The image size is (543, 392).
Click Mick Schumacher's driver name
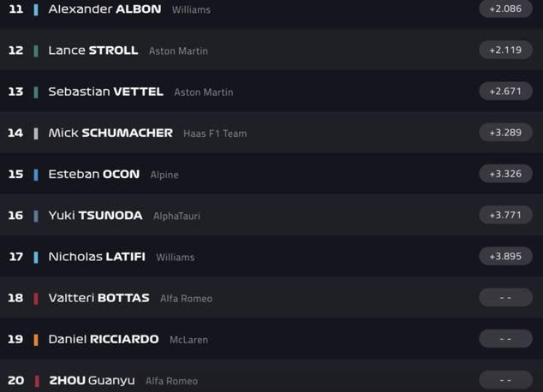click(x=110, y=133)
